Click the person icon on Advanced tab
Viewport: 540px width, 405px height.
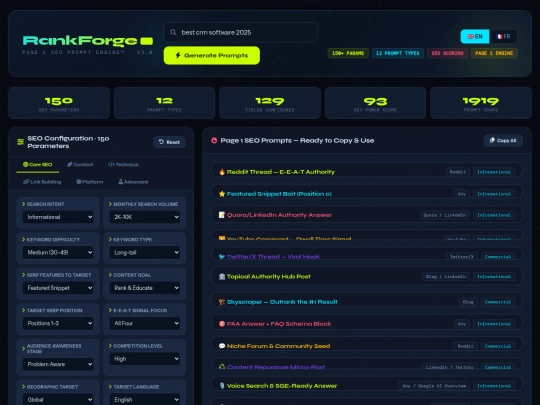[121, 181]
